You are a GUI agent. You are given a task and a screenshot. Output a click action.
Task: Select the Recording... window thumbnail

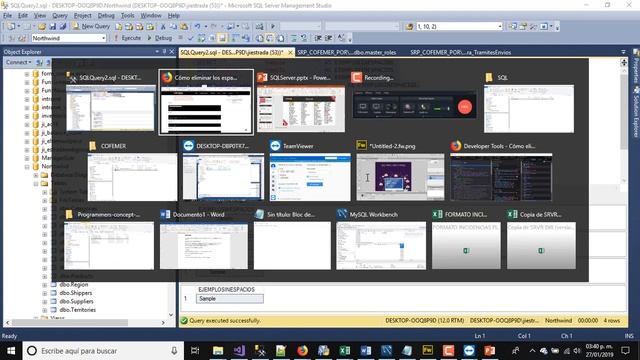coord(414,95)
